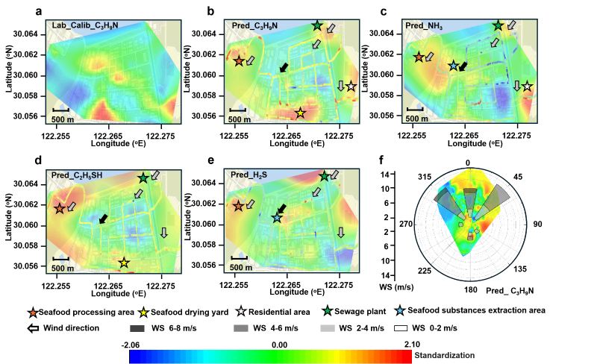This screenshot has width=597, height=364.
Task: Click the 135 degree label on polar plot
Action: (x=520, y=269)
